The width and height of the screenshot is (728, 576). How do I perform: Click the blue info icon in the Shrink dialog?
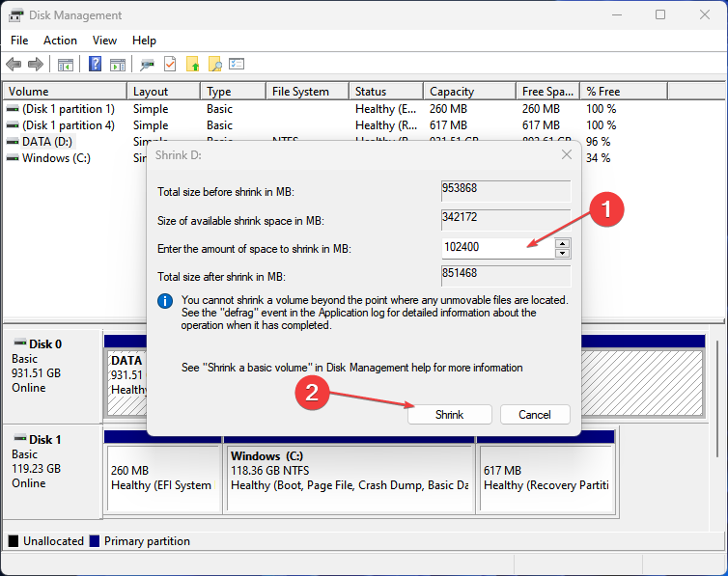tap(165, 300)
